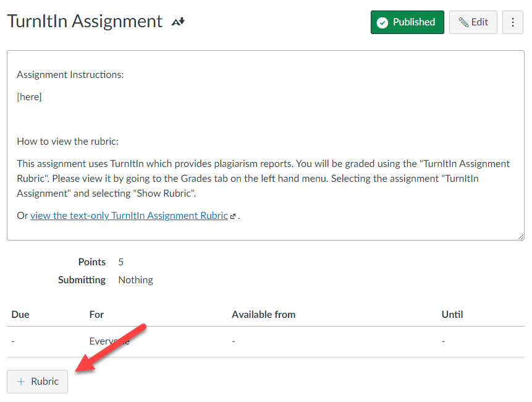The width and height of the screenshot is (532, 402).
Task: Click the Available from column header
Action: [264, 314]
